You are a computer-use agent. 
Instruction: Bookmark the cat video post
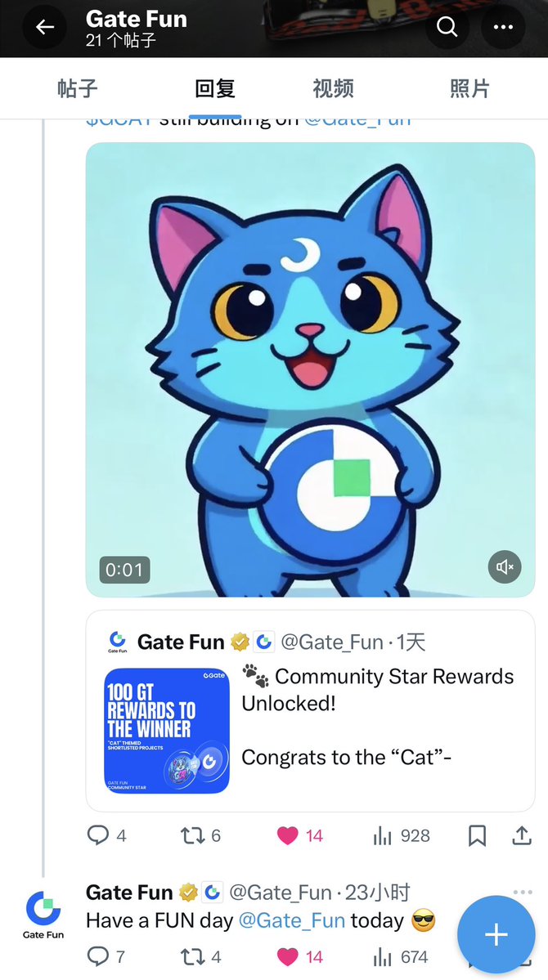click(478, 835)
